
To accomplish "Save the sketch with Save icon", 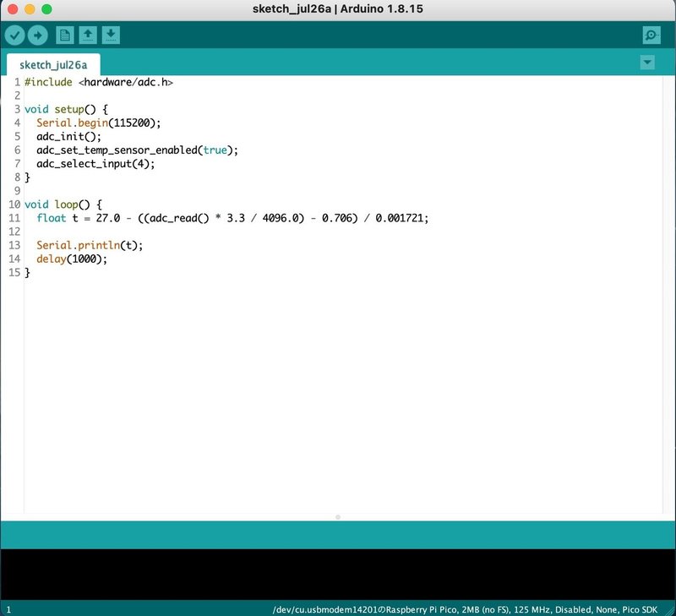I will [x=111, y=35].
